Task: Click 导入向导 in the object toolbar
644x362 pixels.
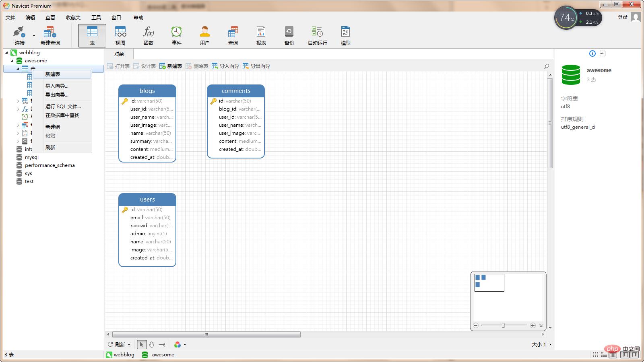Action: pos(225,66)
